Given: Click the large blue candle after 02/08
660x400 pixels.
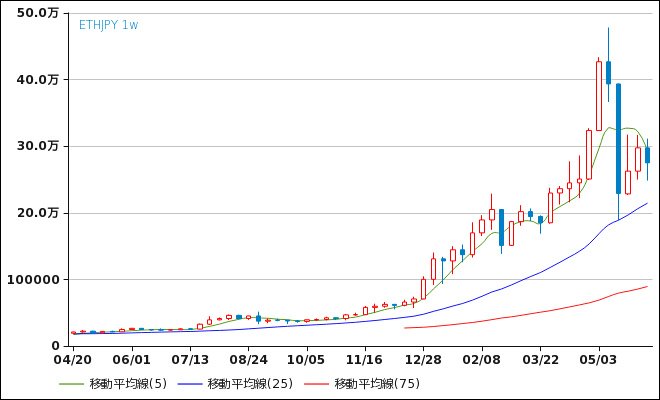Looking at the screenshot, I should point(501,227).
